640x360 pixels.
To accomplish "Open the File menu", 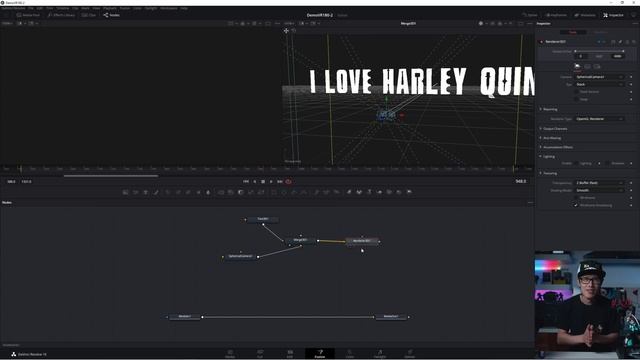I will point(31,8).
